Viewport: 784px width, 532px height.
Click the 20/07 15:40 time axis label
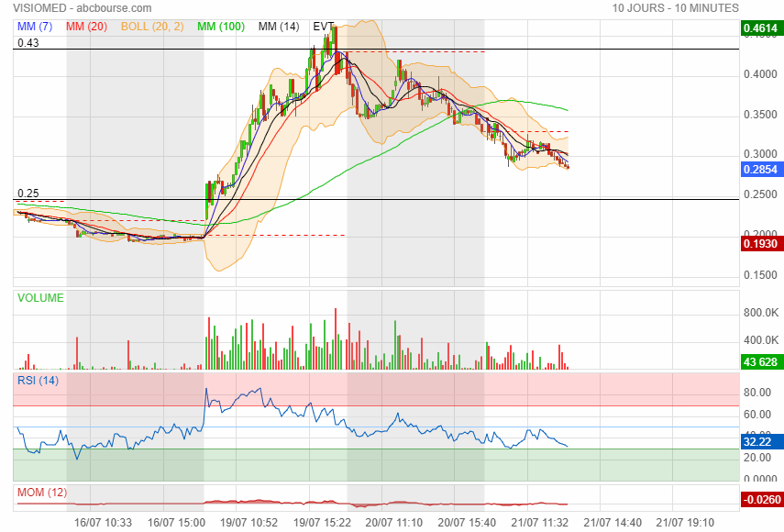coord(467,523)
